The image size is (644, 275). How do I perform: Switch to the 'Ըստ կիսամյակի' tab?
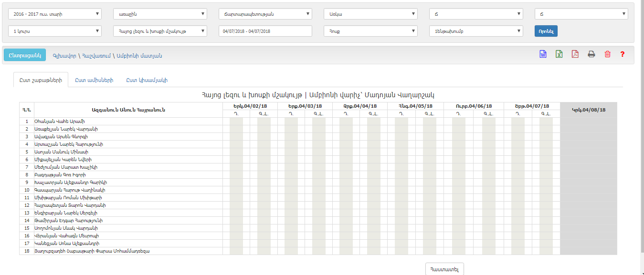[147, 80]
